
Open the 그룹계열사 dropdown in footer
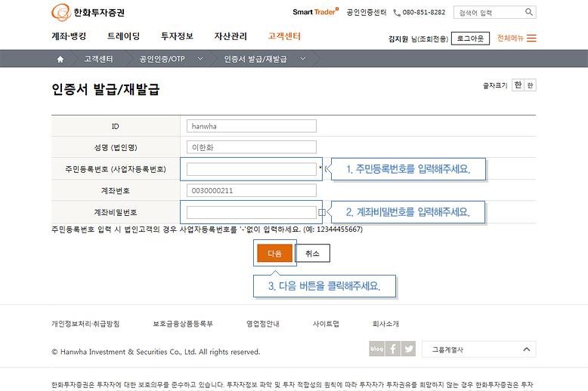click(478, 349)
